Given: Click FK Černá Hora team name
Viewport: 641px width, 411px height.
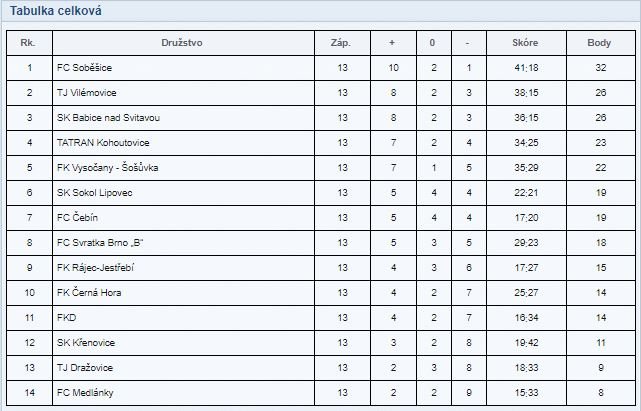Looking at the screenshot, I should click(89, 292).
